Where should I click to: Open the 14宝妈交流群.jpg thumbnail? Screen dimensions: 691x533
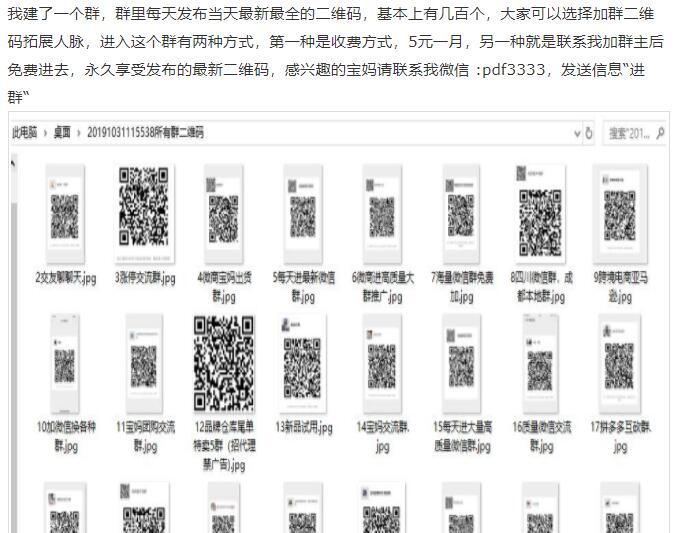click(x=382, y=363)
